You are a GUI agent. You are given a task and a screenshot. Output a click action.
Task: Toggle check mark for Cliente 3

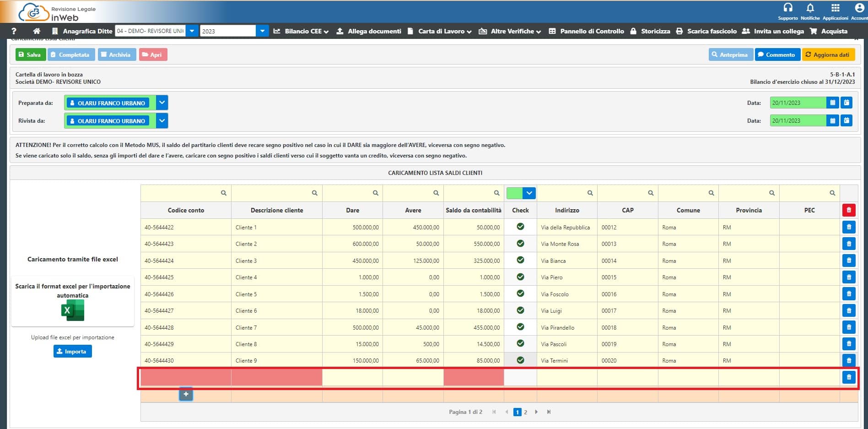[520, 260]
